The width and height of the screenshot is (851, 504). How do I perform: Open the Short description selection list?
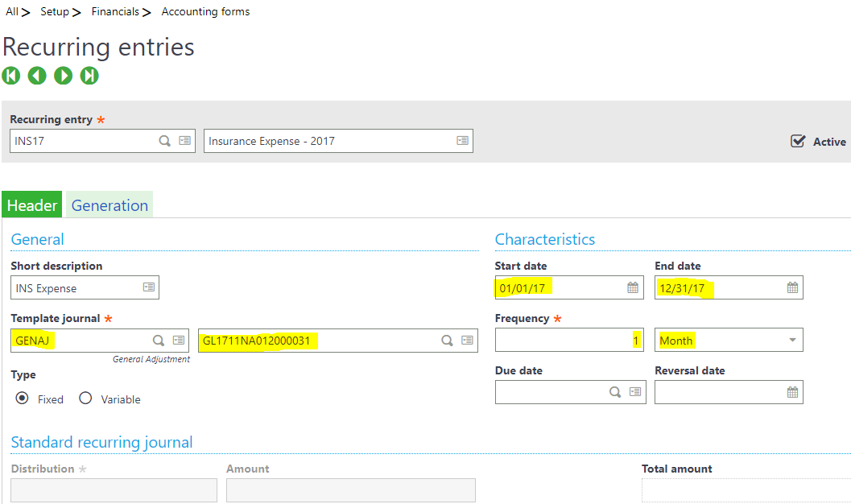pyautogui.click(x=148, y=287)
